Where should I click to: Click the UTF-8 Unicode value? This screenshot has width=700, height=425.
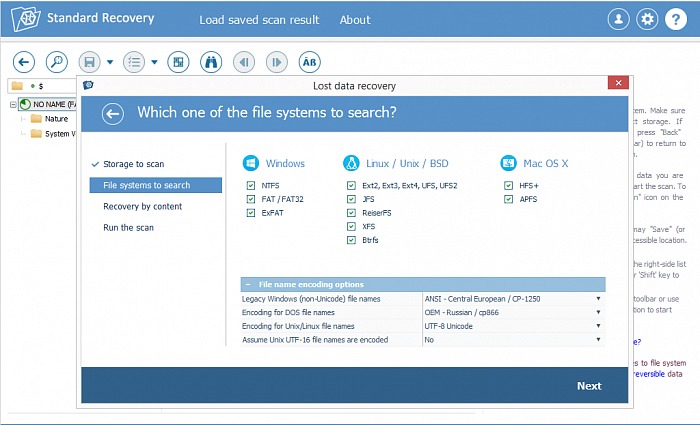click(x=448, y=326)
